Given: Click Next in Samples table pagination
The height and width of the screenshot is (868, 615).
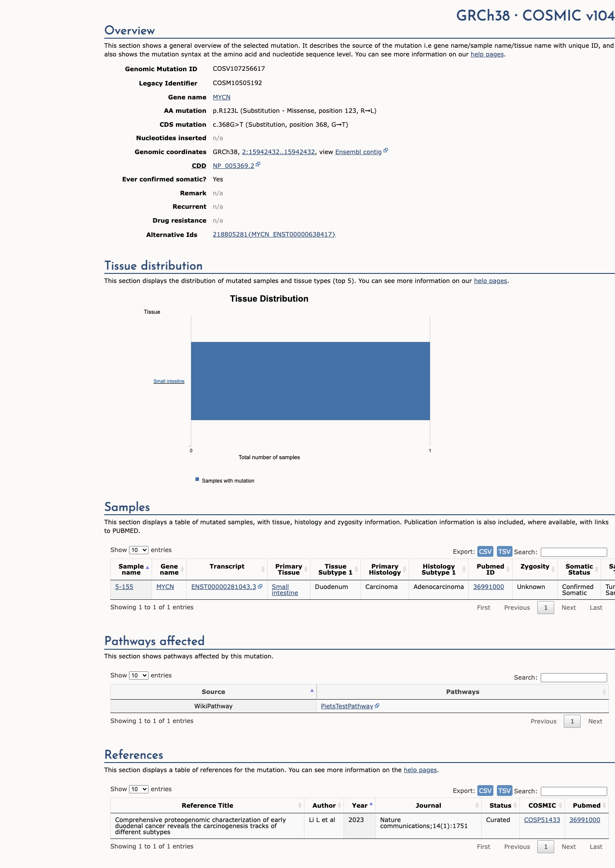Looking at the screenshot, I should pos(569,608).
